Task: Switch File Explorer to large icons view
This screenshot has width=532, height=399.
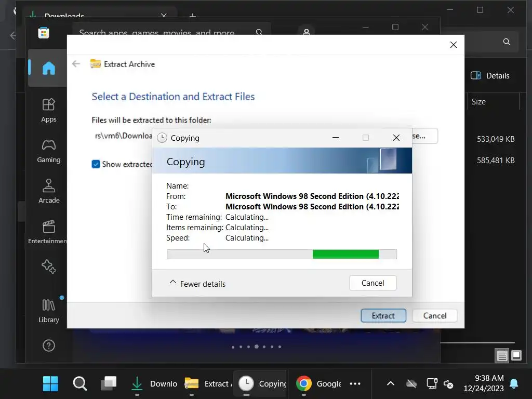Action: [516, 355]
